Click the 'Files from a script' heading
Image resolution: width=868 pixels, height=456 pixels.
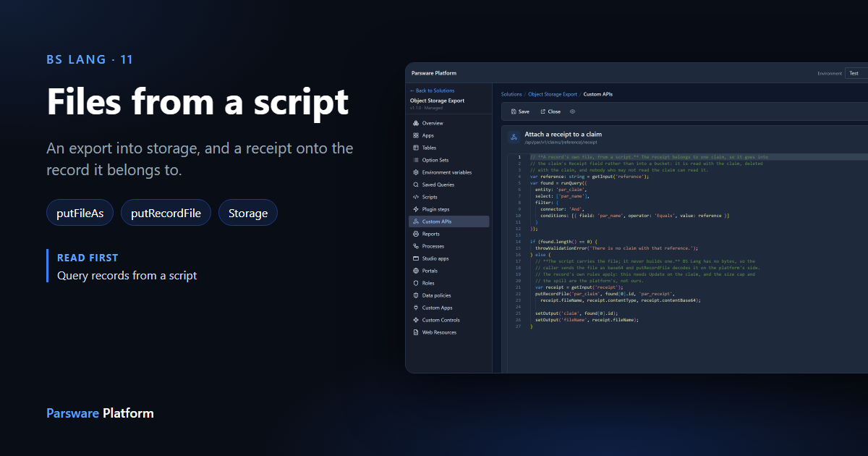coord(197,101)
